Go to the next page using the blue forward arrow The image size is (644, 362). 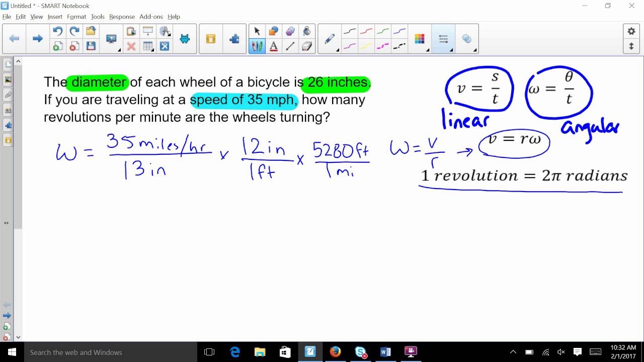[x=38, y=39]
